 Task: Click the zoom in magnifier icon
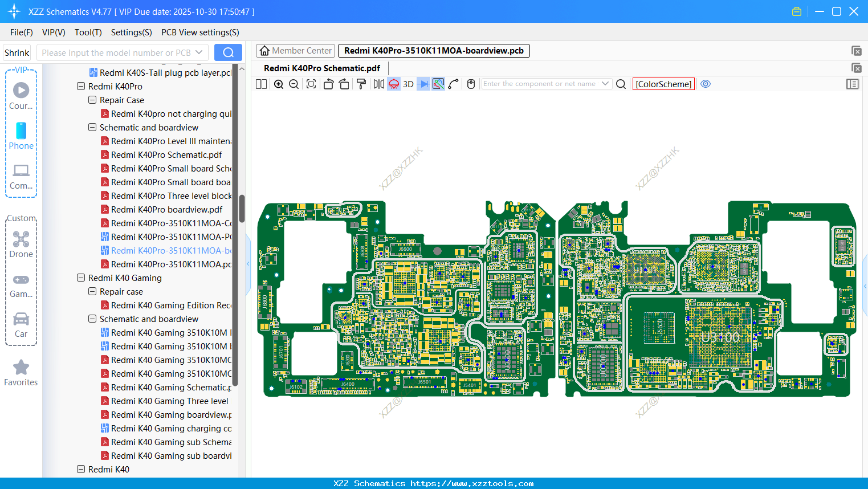pos(279,84)
